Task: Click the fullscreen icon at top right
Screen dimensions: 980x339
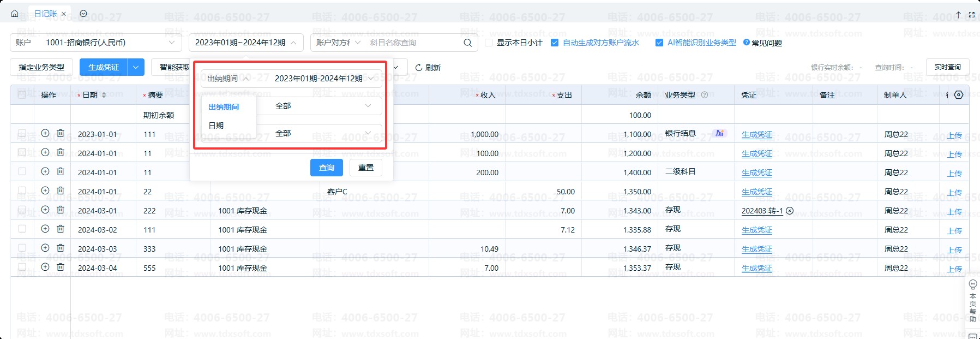Action: point(971,15)
